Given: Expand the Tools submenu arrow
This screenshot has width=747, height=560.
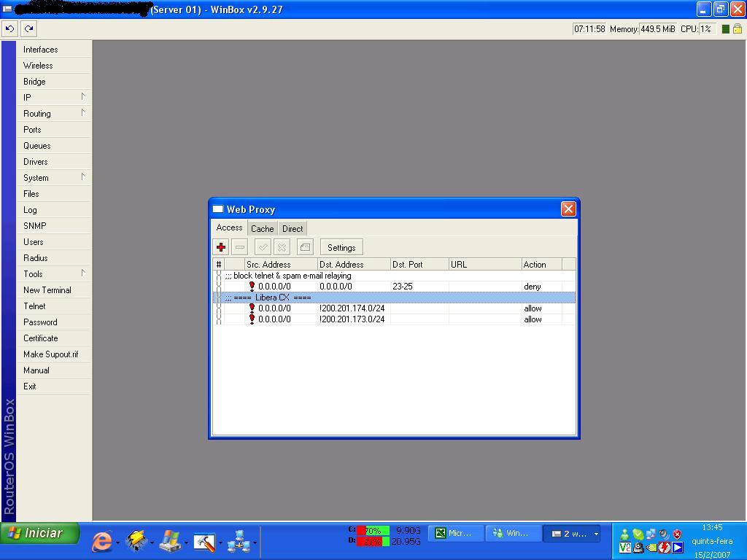Looking at the screenshot, I should point(83,273).
